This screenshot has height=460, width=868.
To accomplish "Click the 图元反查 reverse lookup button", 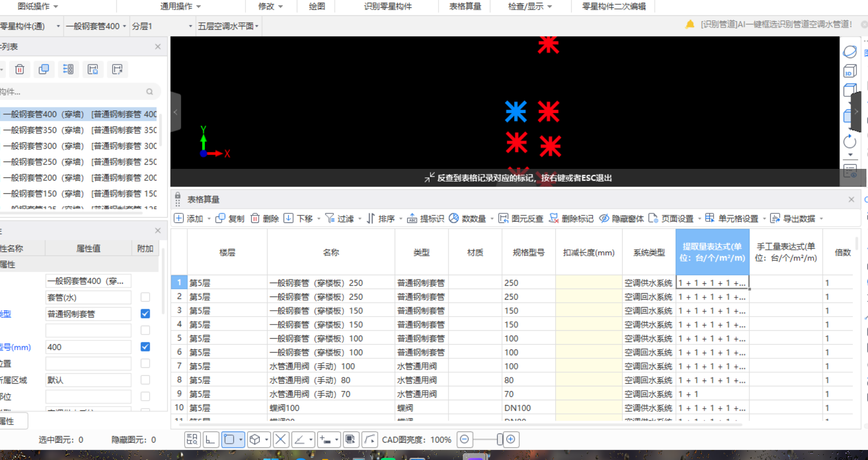I will click(x=521, y=218).
